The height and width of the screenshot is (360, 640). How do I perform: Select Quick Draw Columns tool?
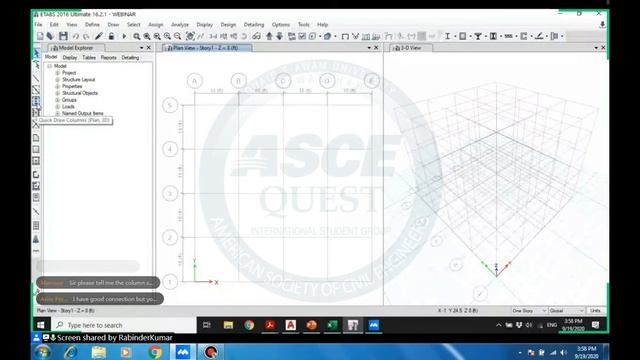coord(36,101)
